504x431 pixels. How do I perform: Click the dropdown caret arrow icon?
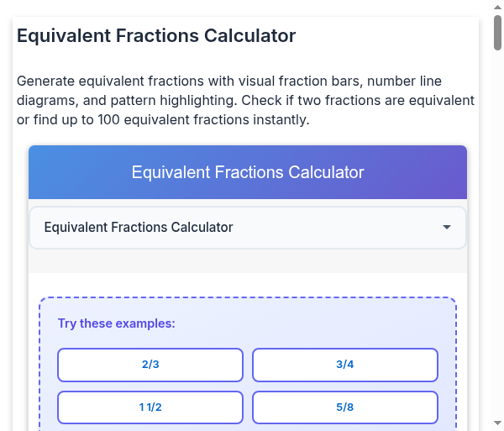tap(447, 228)
